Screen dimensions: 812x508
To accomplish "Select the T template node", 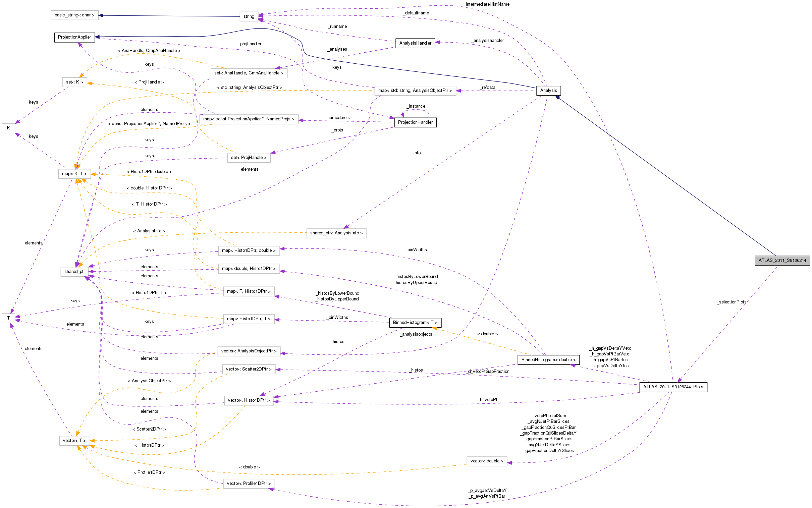I will coord(8,318).
